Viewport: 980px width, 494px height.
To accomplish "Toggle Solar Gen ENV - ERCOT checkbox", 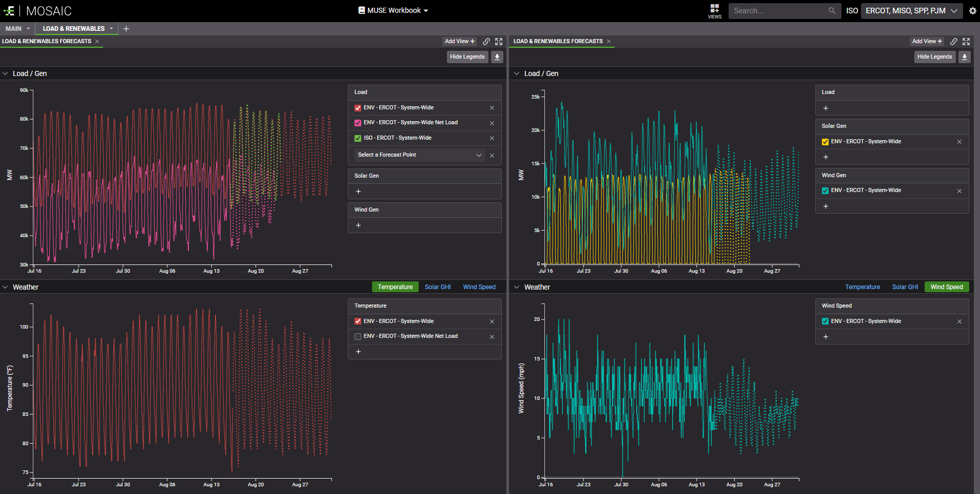I will 825,142.
